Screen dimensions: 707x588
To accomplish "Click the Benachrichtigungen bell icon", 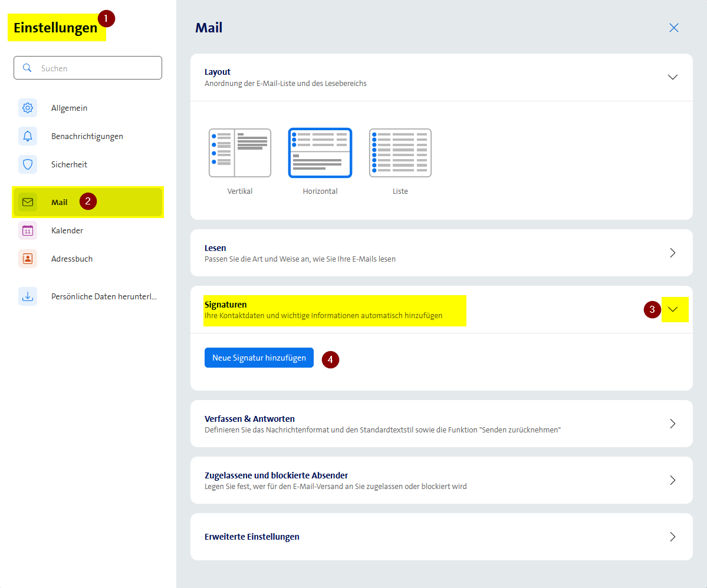I will click(28, 136).
